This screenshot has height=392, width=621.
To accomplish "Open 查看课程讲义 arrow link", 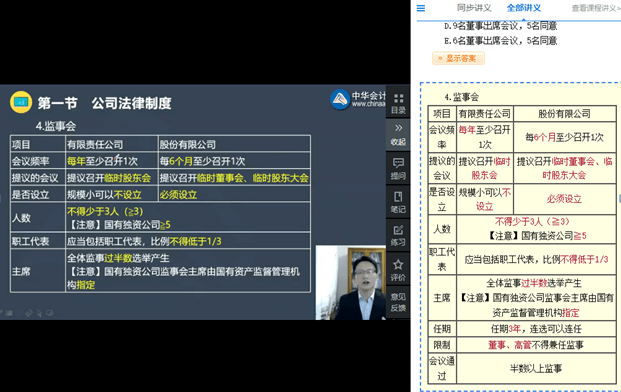I will 596,8.
